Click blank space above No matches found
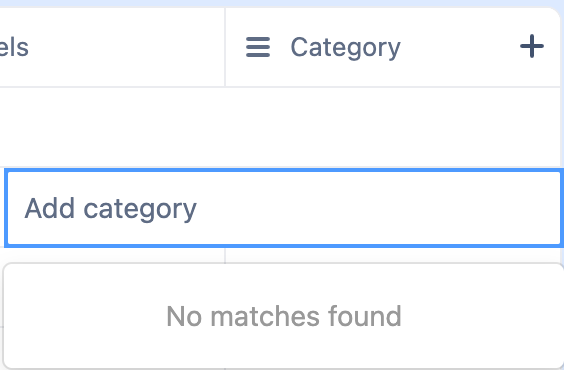The image size is (564, 370). point(284,284)
